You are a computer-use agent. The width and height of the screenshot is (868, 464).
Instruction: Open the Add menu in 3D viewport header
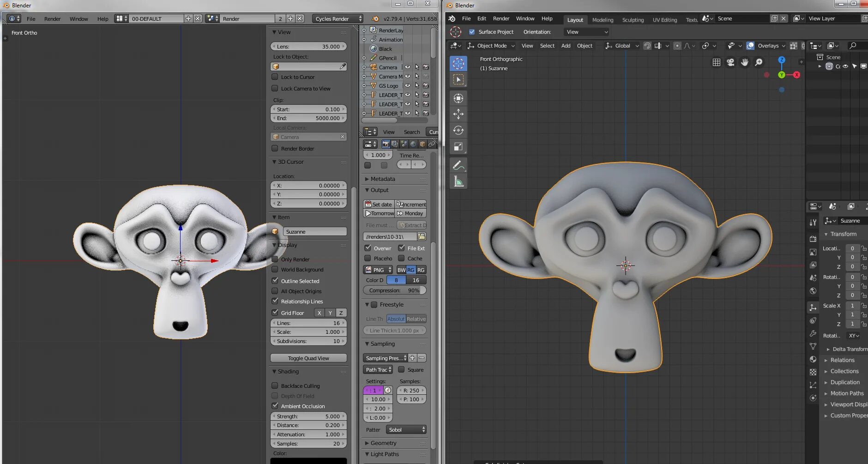566,46
